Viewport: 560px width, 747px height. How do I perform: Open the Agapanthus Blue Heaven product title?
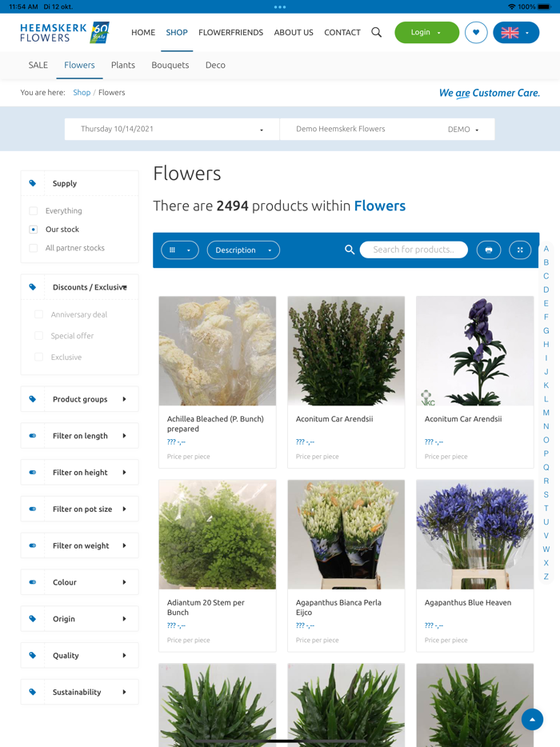point(468,602)
